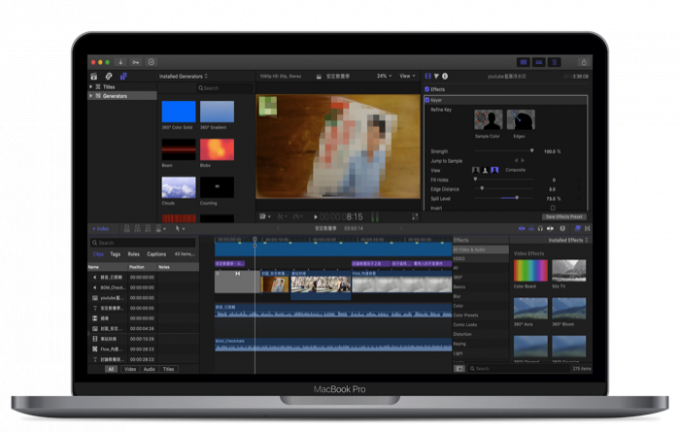Uncheck the Effects checkbox in inspector

click(427, 89)
